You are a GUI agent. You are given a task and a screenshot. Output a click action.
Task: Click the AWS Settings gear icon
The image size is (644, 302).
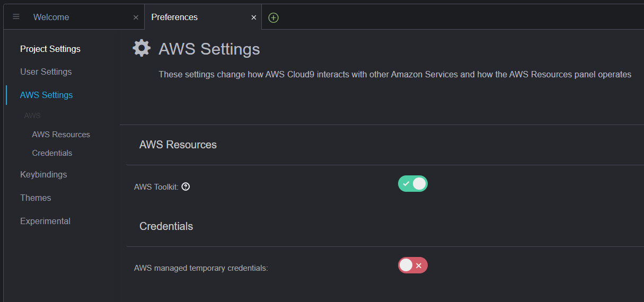click(142, 48)
